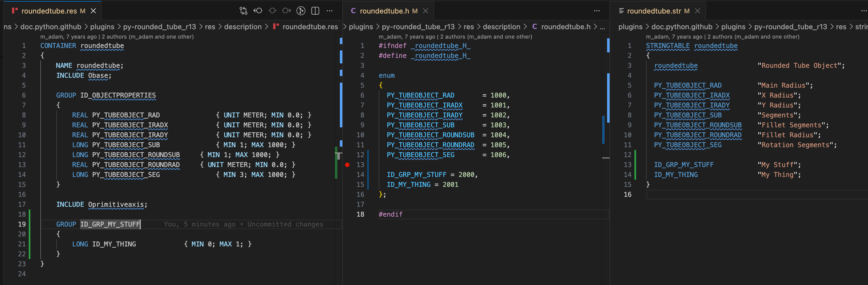Open py-rounded_tube_r13 breadcrumb in roundedtube.res pane
This screenshot has width=868, height=285.
coord(159,26)
